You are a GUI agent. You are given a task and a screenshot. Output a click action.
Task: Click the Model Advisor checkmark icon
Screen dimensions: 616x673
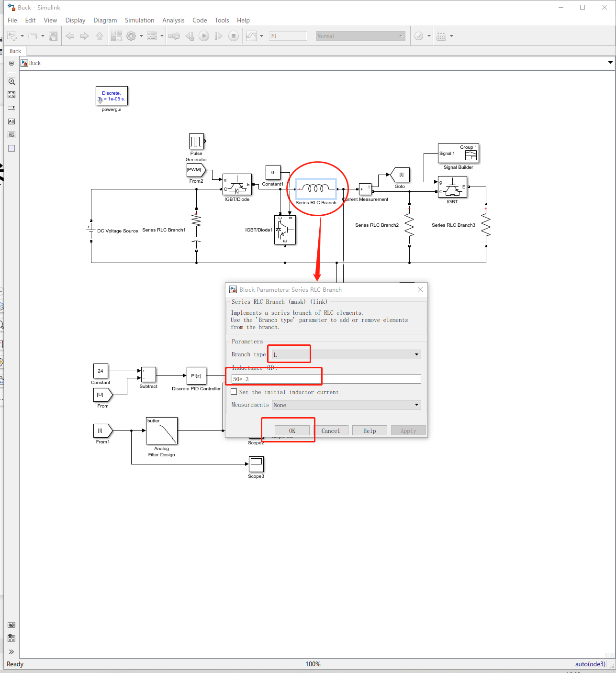point(419,36)
